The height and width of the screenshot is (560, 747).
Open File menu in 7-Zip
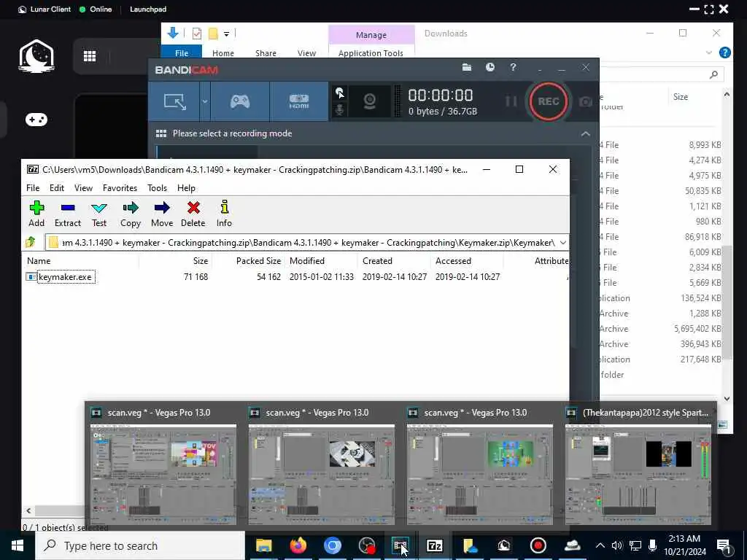coord(33,188)
